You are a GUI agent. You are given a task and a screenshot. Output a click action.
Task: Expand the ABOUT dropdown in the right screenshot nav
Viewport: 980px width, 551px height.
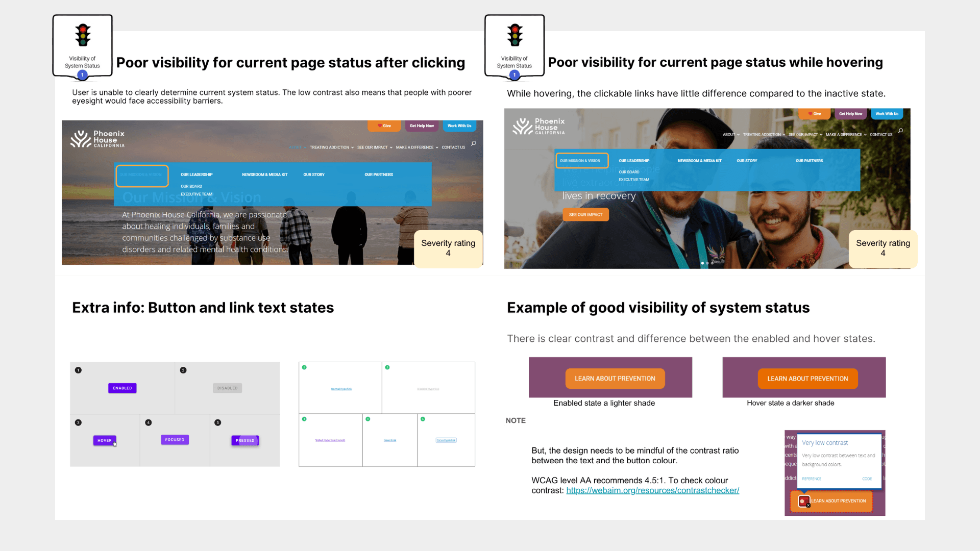[x=731, y=135]
